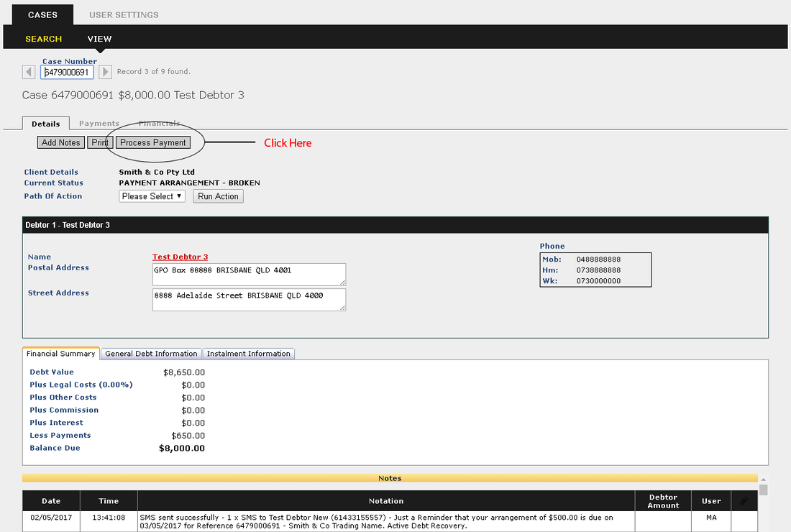This screenshot has height=532, width=791.
Task: Click the case title heading text
Action: coord(133,95)
